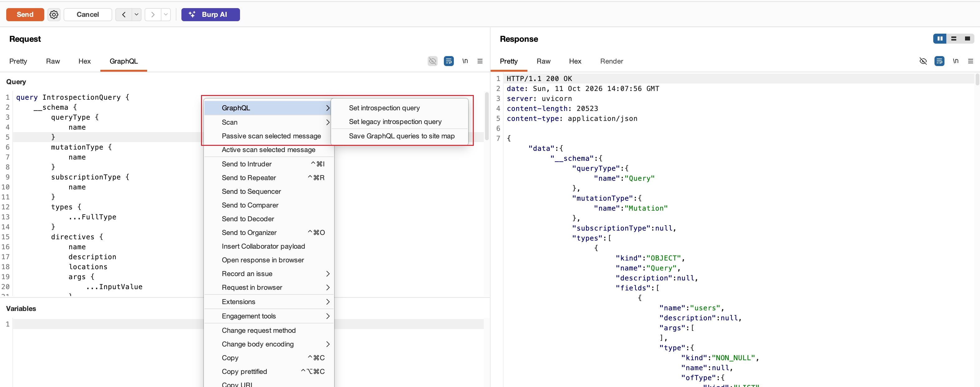Image resolution: width=980 pixels, height=387 pixels.
Task: Go back to previous request in history
Action: [x=124, y=14]
